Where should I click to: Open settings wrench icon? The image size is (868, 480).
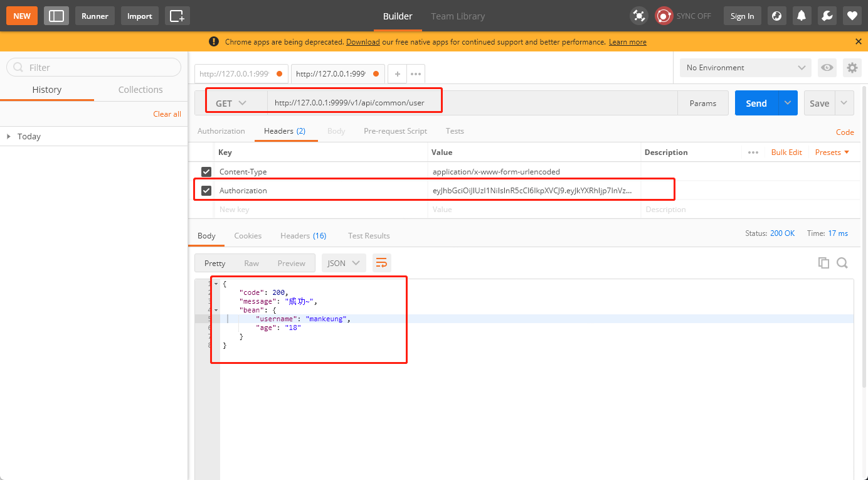[827, 16]
